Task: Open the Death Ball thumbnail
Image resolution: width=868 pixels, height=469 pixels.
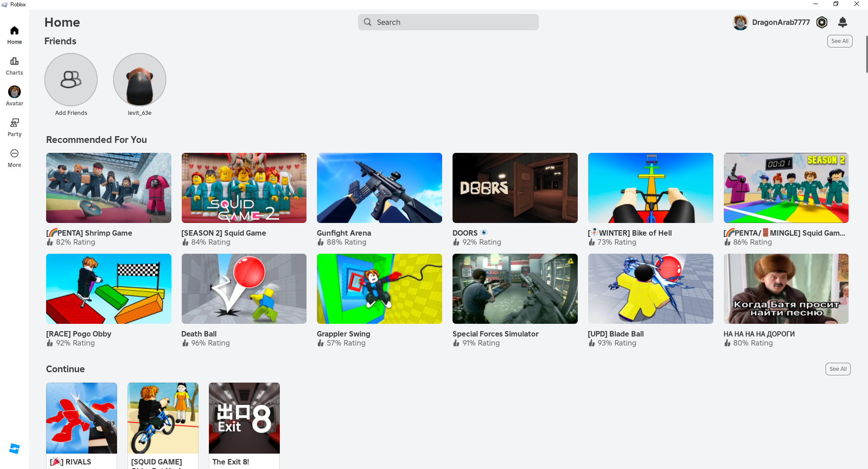Action: [x=244, y=289]
